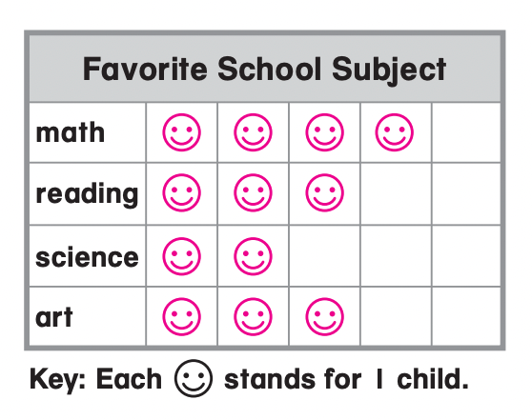Click the first smiley in math row
532x420 pixels.
tap(181, 132)
